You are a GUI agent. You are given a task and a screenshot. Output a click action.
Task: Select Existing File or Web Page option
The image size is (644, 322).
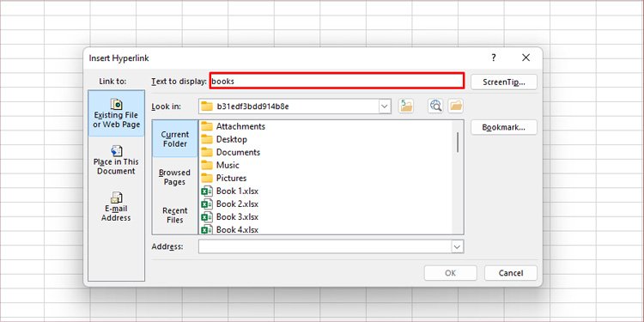click(116, 113)
